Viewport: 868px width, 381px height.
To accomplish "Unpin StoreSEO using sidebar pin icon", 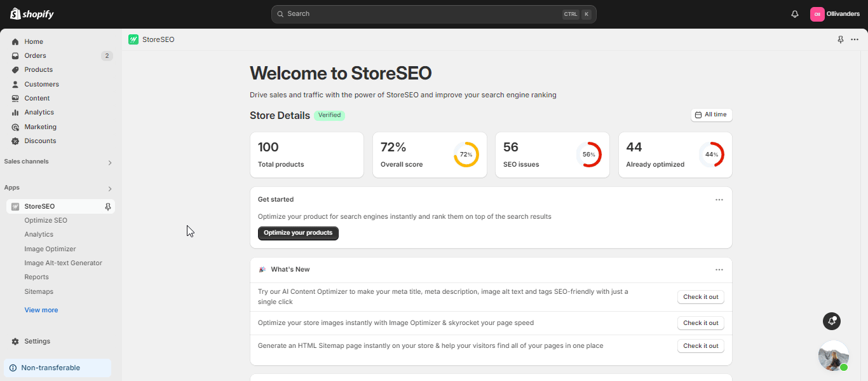I will (108, 207).
